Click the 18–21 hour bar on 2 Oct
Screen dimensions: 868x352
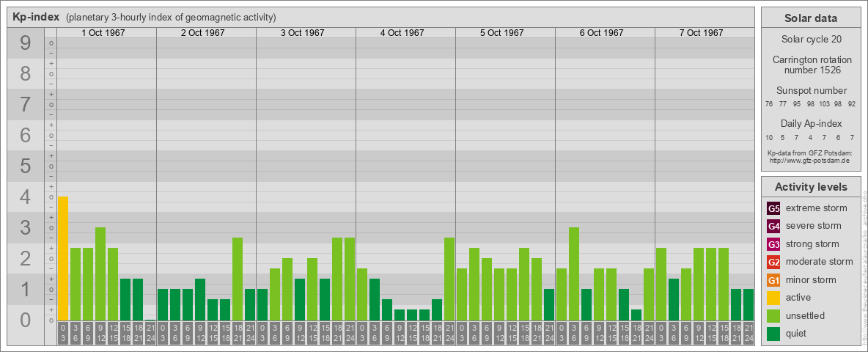point(238,279)
